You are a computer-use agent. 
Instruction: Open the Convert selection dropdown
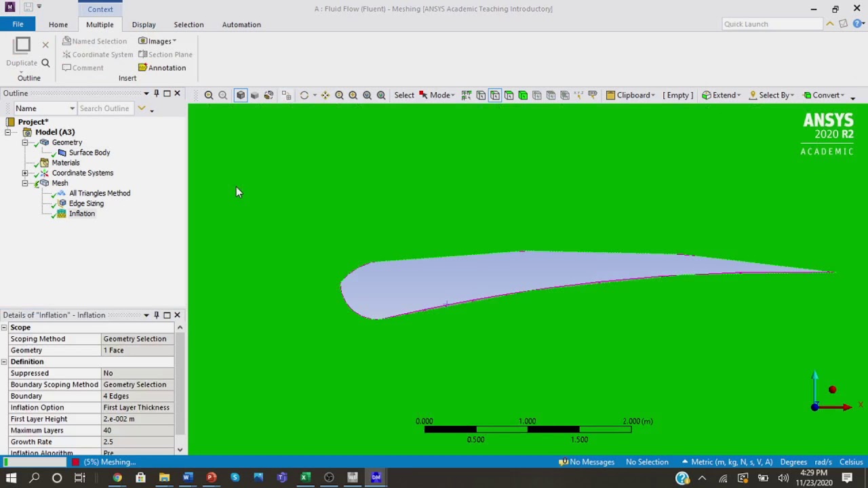824,95
